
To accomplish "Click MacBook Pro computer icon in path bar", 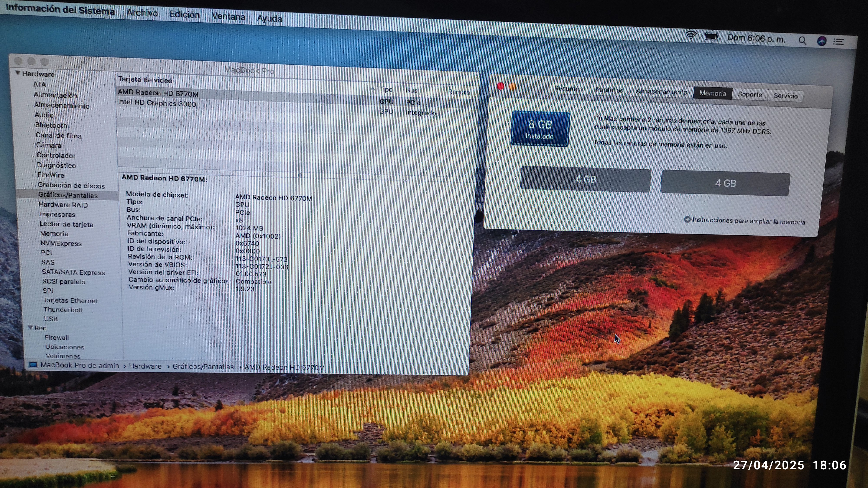I will tap(33, 365).
